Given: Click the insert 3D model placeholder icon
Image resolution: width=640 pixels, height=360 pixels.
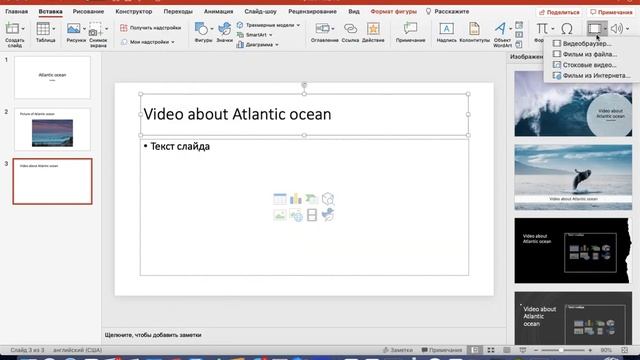Looking at the screenshot, I should point(328,199).
